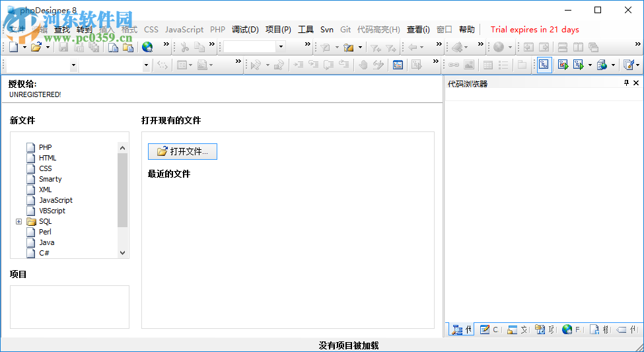Click the Trial expires in 21 days text
The width and height of the screenshot is (644, 352).
pos(535,30)
